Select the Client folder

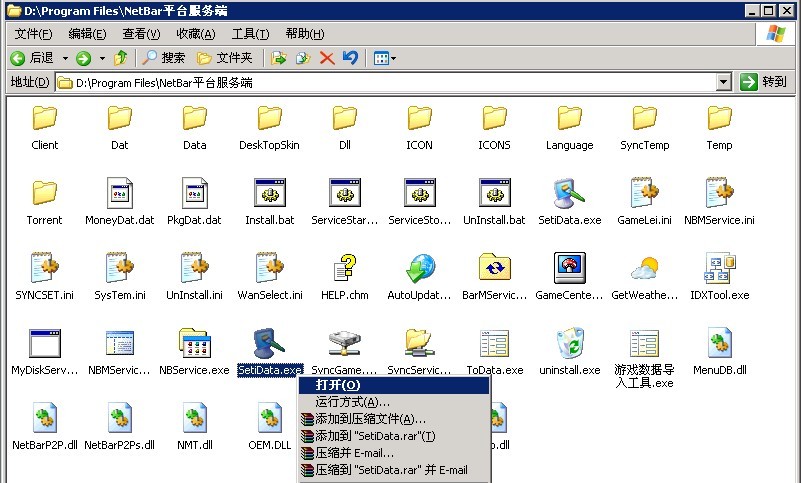[x=44, y=128]
